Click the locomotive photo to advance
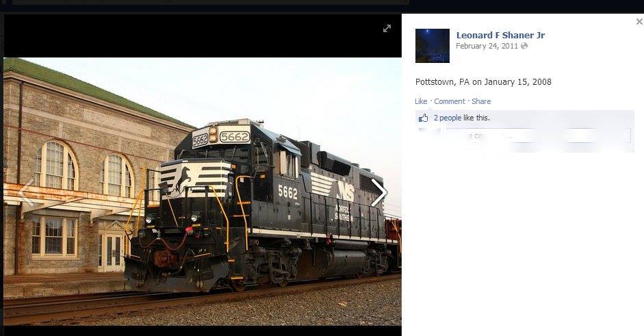This screenshot has height=336, width=644. tap(203, 192)
